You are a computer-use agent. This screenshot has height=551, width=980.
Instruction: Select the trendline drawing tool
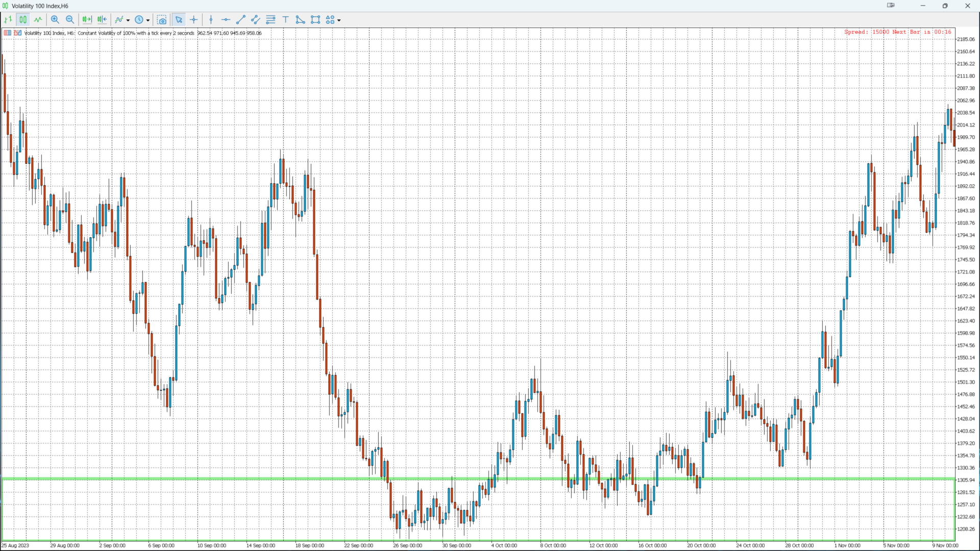tap(241, 20)
